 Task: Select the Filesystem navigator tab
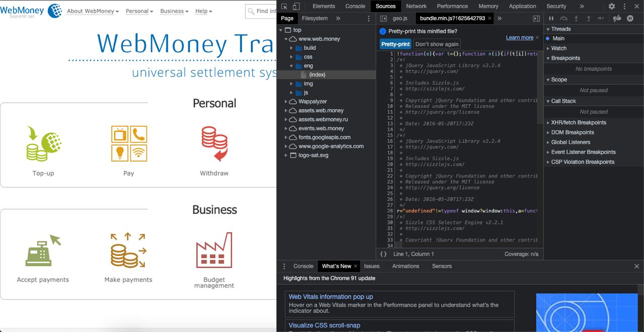pyautogui.click(x=314, y=18)
